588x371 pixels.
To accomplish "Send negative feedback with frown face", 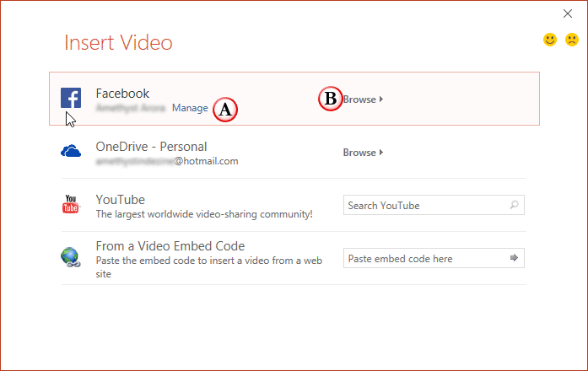I will 572,40.
